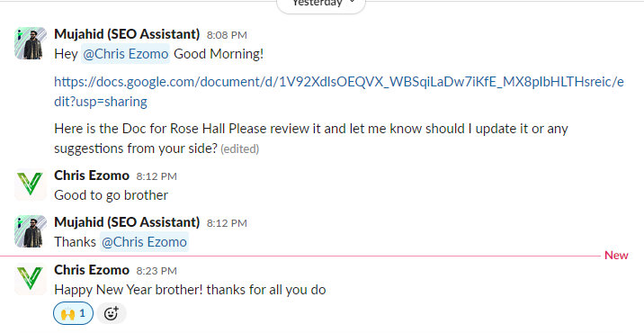Click the 8:08 PM timestamp

coord(227,35)
